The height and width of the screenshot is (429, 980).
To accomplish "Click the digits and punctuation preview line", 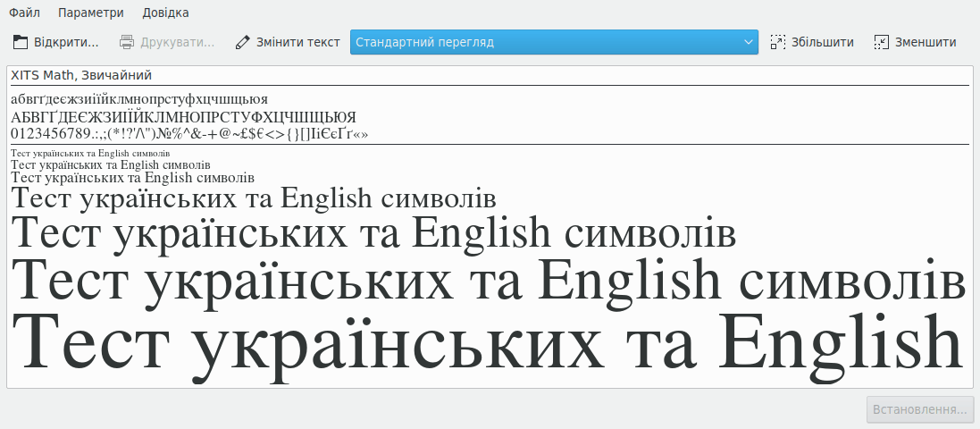I will click(189, 134).
